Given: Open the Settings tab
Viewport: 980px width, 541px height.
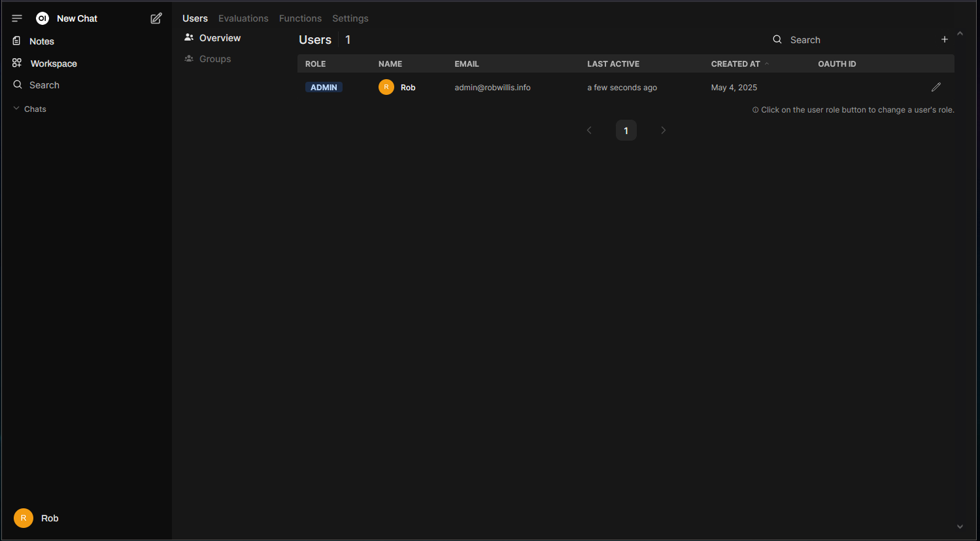Looking at the screenshot, I should (350, 18).
